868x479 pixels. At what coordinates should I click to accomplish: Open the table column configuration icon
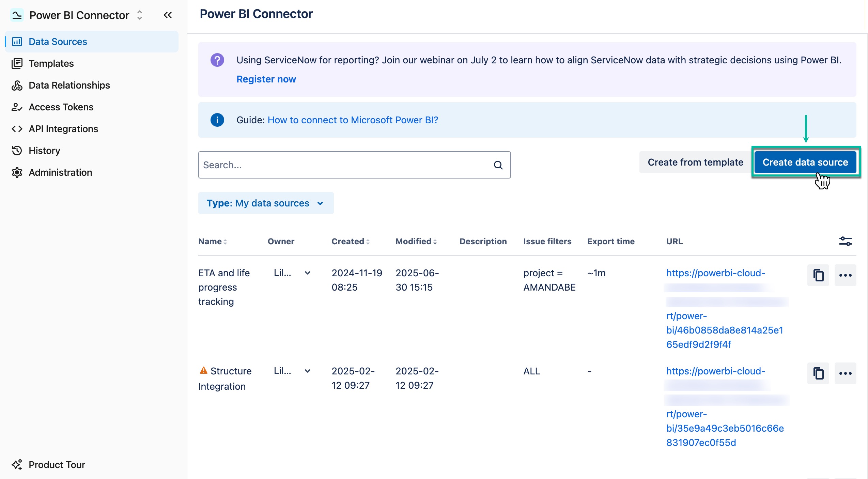[x=846, y=241]
